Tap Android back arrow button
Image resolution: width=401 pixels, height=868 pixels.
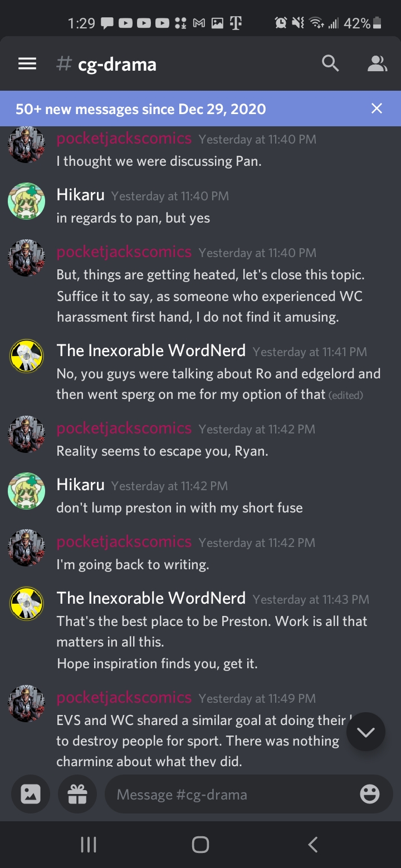coord(313,845)
